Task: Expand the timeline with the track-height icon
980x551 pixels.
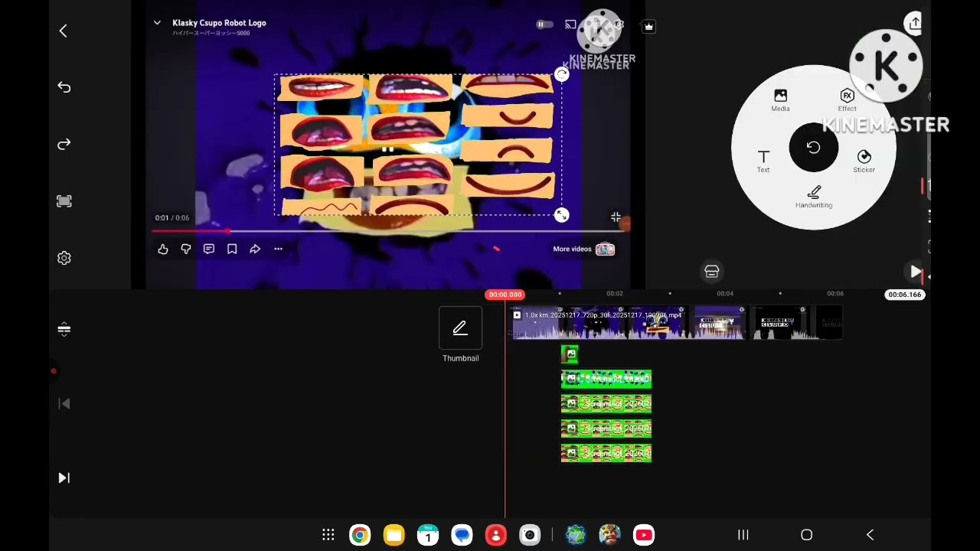Action: [x=64, y=330]
